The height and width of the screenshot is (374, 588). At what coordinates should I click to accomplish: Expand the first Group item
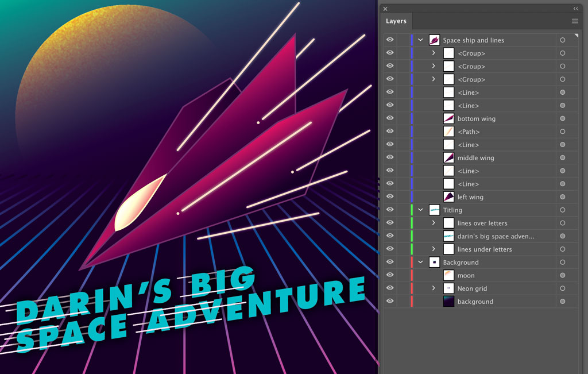point(434,53)
